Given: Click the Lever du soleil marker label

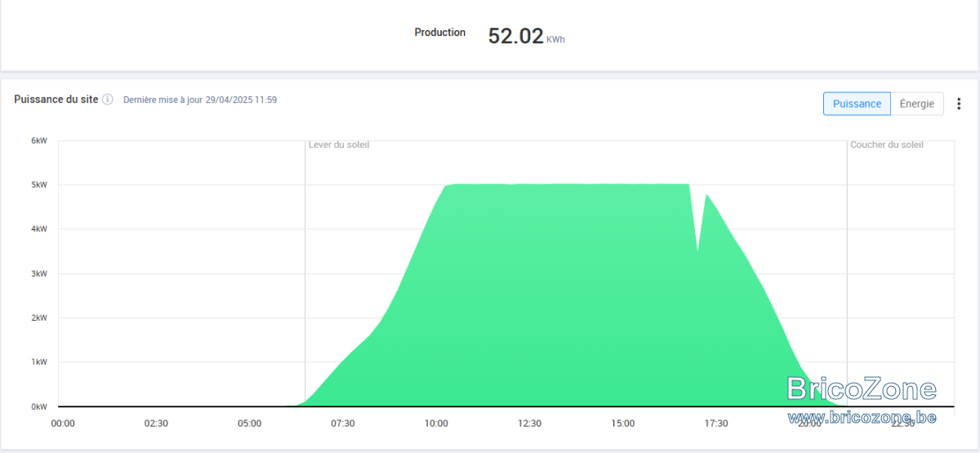Looking at the screenshot, I should (x=339, y=144).
